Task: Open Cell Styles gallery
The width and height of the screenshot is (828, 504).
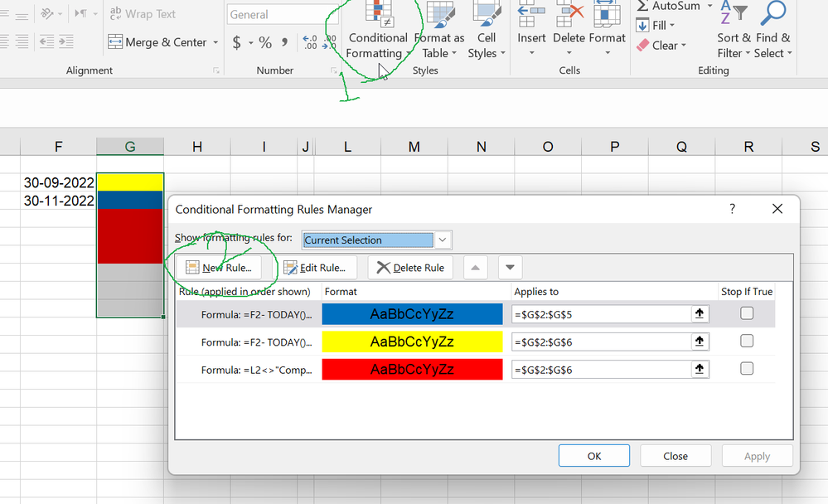Action: pyautogui.click(x=487, y=31)
